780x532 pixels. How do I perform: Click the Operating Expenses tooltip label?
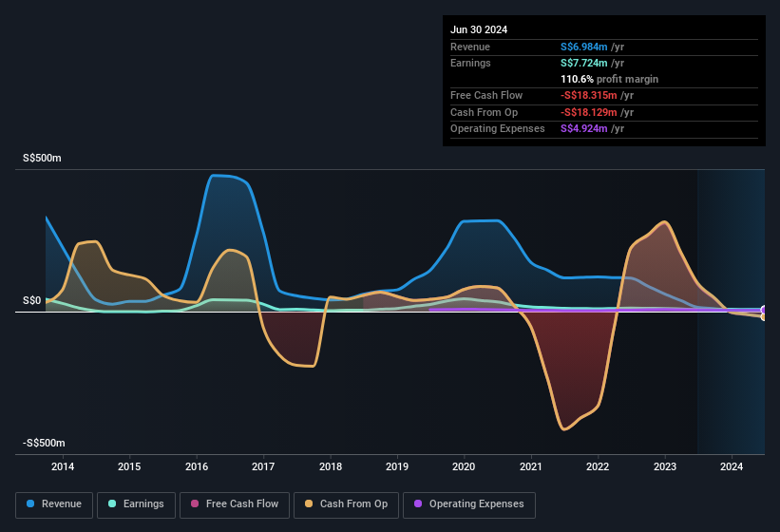point(498,129)
